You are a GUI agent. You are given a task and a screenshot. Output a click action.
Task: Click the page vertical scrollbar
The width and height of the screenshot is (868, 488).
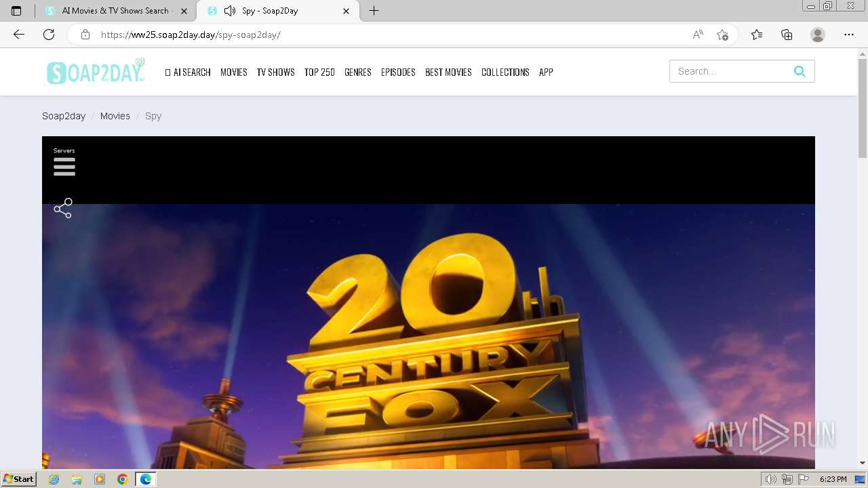click(863, 108)
